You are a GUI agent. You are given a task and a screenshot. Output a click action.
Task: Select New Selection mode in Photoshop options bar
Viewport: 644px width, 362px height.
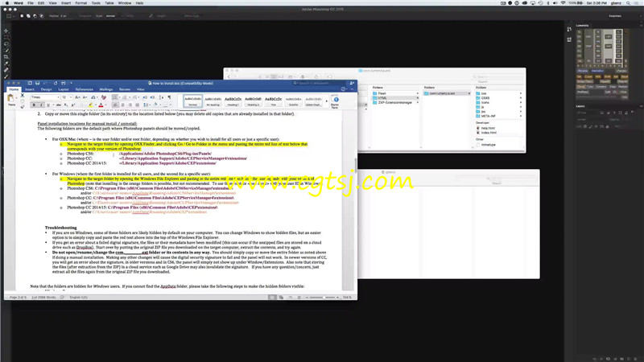22,16
